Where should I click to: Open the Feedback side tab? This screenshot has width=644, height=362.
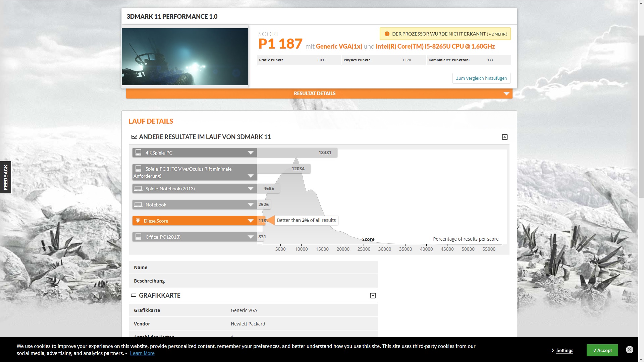5,177
